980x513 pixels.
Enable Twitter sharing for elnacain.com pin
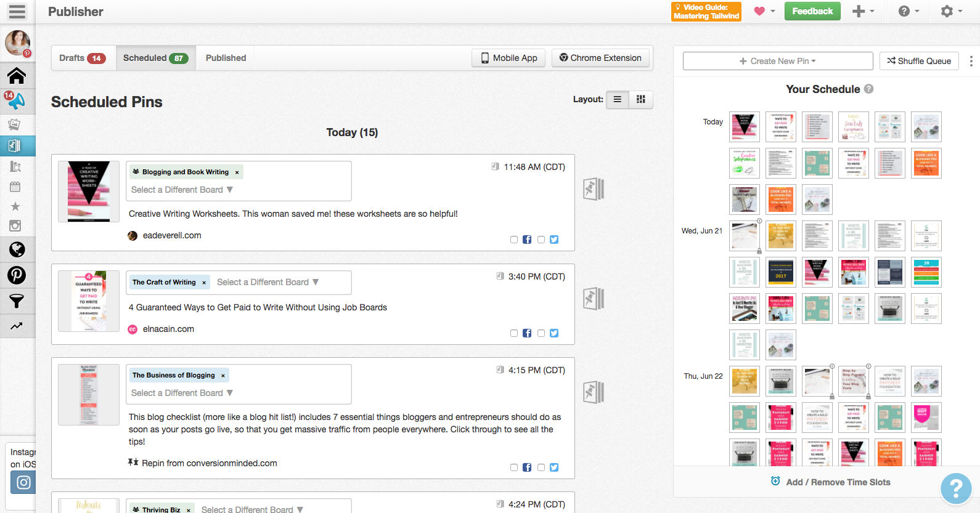tap(541, 333)
